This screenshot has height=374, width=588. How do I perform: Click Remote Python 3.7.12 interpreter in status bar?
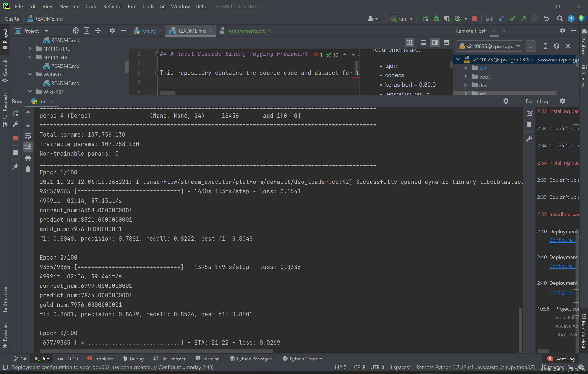coord(475,367)
